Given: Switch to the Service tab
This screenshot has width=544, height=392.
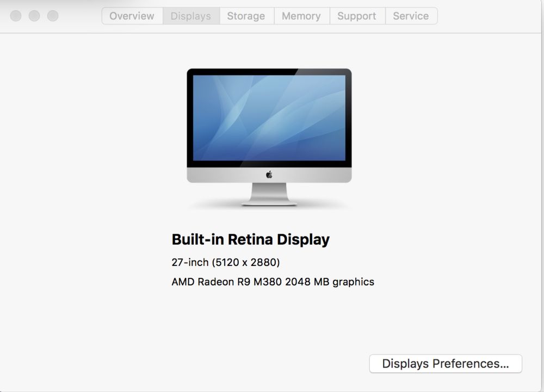Looking at the screenshot, I should [x=411, y=16].
